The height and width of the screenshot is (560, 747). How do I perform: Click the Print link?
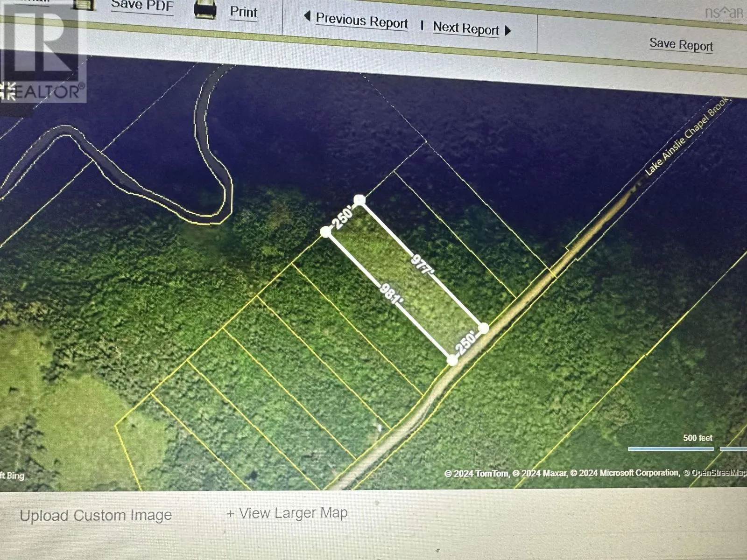(243, 12)
